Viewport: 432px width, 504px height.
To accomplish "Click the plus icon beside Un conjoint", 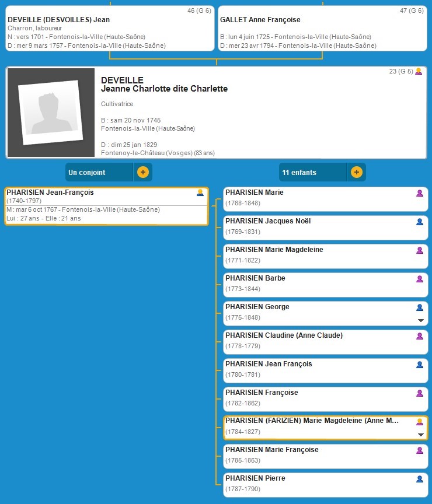I will (143, 172).
